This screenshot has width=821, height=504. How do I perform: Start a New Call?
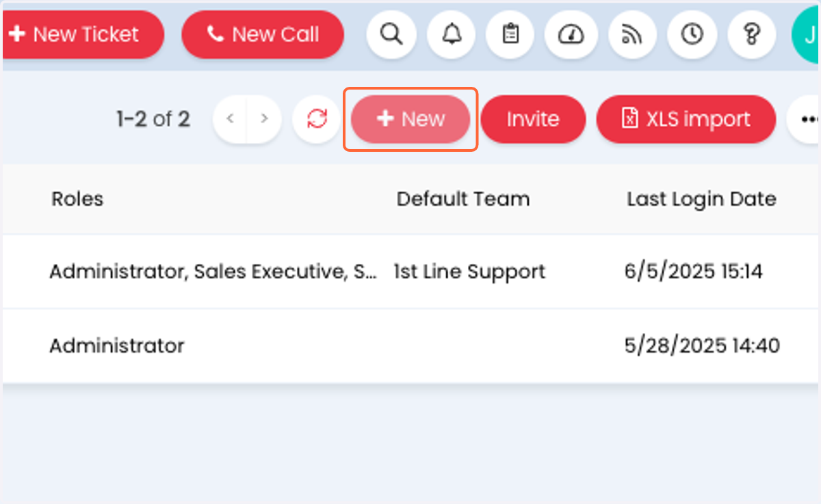[x=262, y=34]
